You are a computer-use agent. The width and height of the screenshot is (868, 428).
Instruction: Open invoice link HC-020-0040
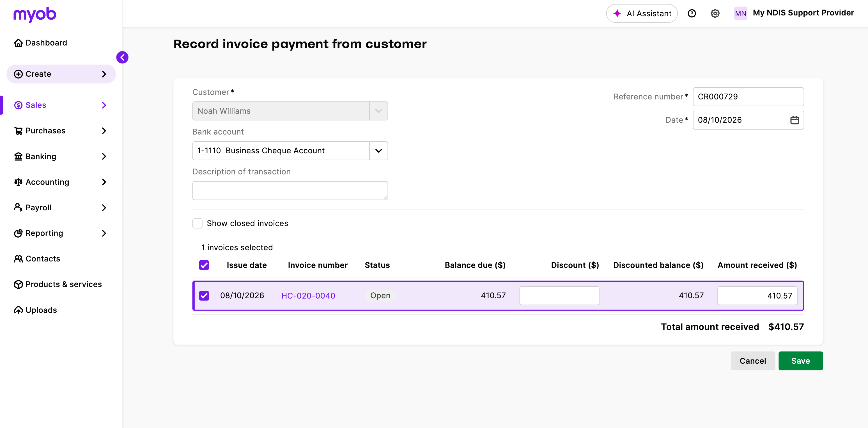[308, 296]
